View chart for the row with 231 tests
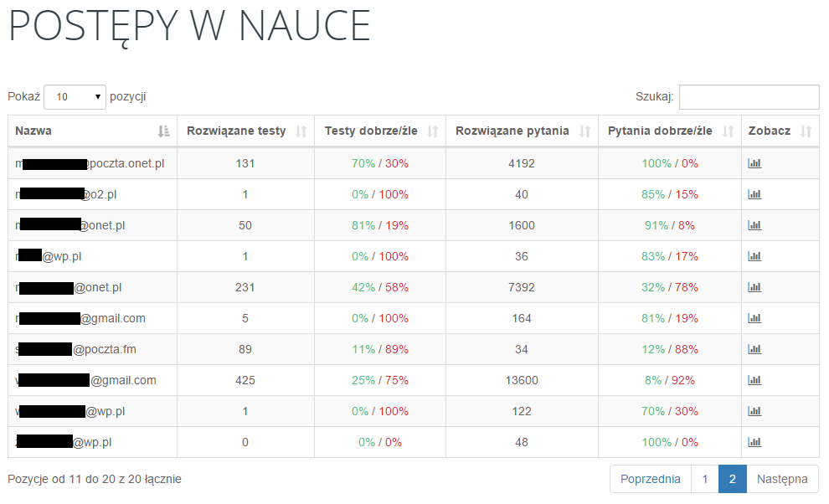The height and width of the screenshot is (504, 829). (754, 287)
